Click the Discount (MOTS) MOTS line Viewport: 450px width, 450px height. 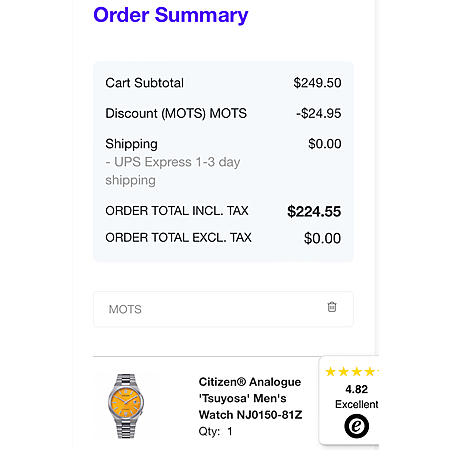click(176, 113)
